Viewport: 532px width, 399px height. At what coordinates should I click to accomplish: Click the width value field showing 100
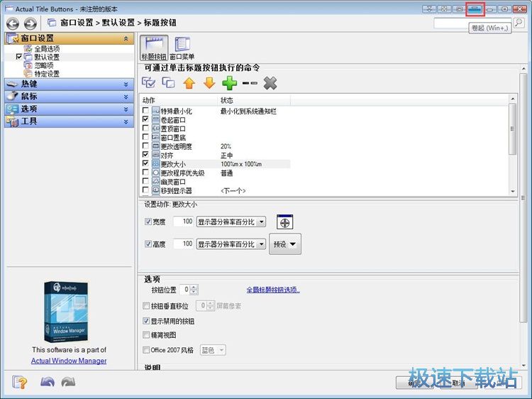pyautogui.click(x=184, y=222)
